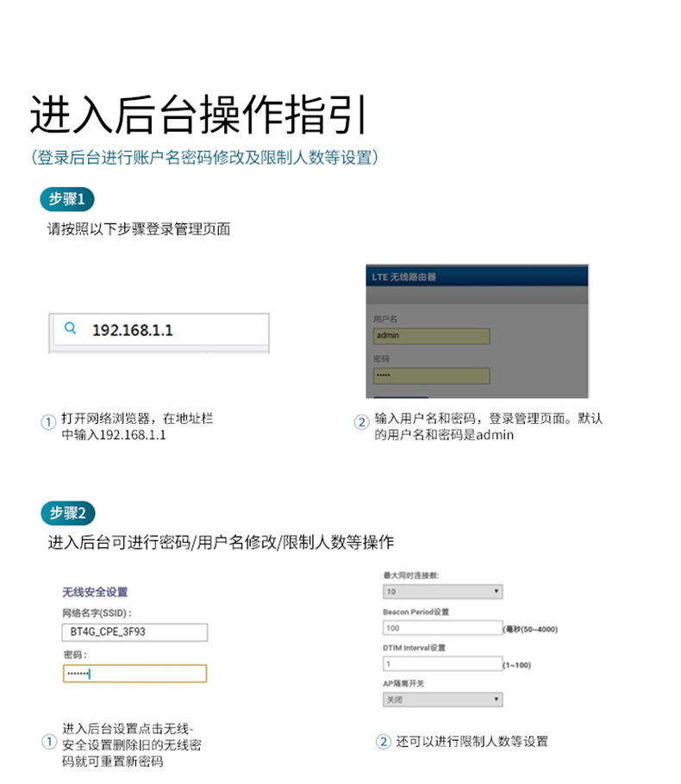This screenshot has height=784, width=681.
Task: Click the text 还可以进行限制人数等设置
Action: coord(472,742)
